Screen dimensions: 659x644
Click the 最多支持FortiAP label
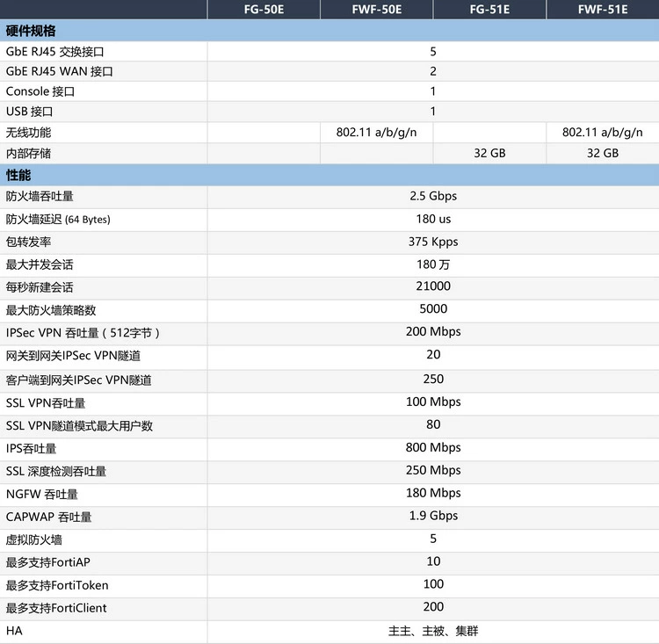[x=48, y=562]
